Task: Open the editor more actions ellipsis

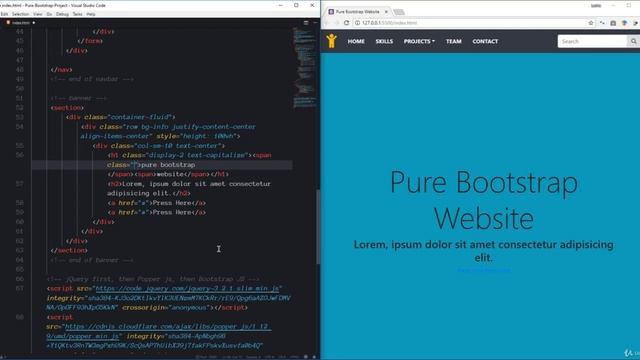Action: coord(315,23)
